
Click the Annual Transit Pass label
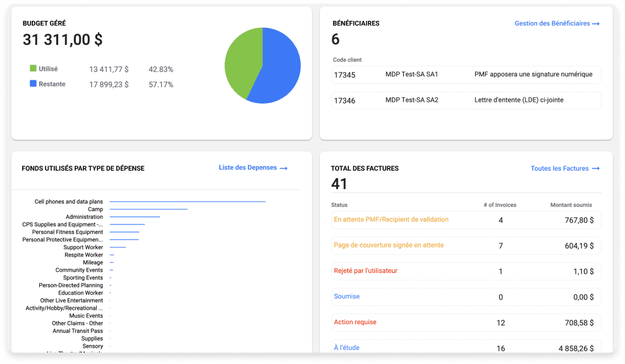78,331
